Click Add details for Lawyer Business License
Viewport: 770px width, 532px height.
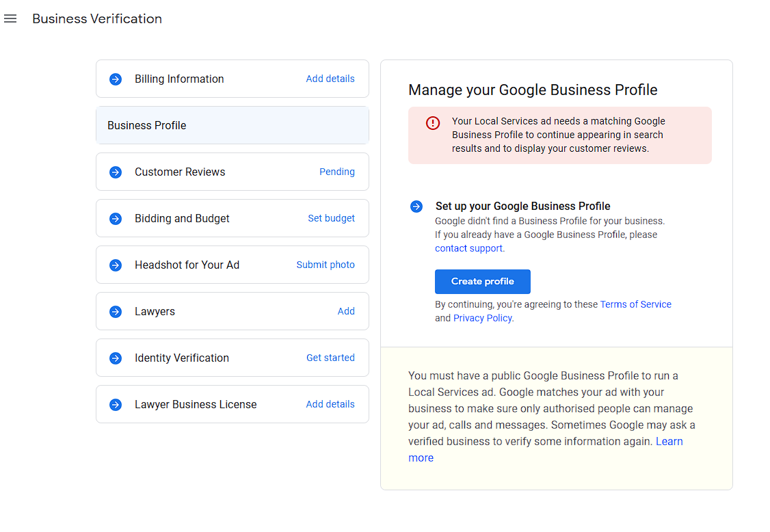pyautogui.click(x=330, y=404)
